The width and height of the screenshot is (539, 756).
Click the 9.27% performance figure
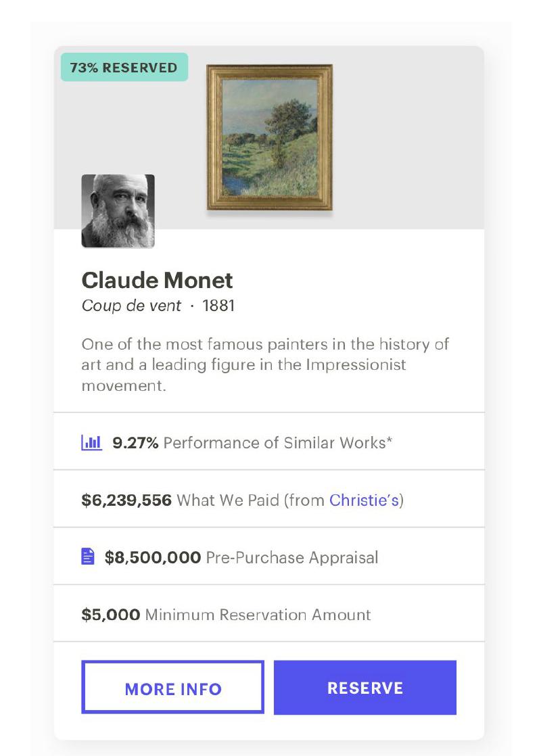(x=135, y=443)
